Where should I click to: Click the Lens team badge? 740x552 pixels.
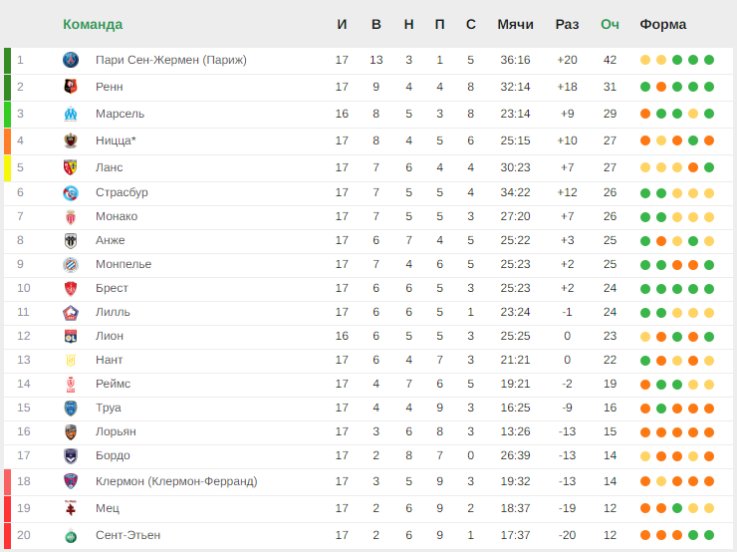coord(71,167)
